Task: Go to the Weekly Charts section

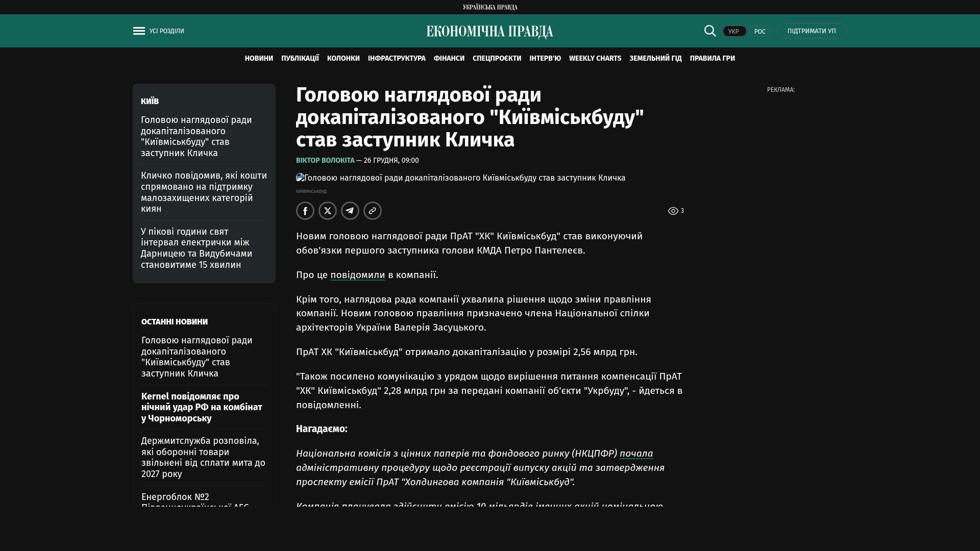Action: 595,59
